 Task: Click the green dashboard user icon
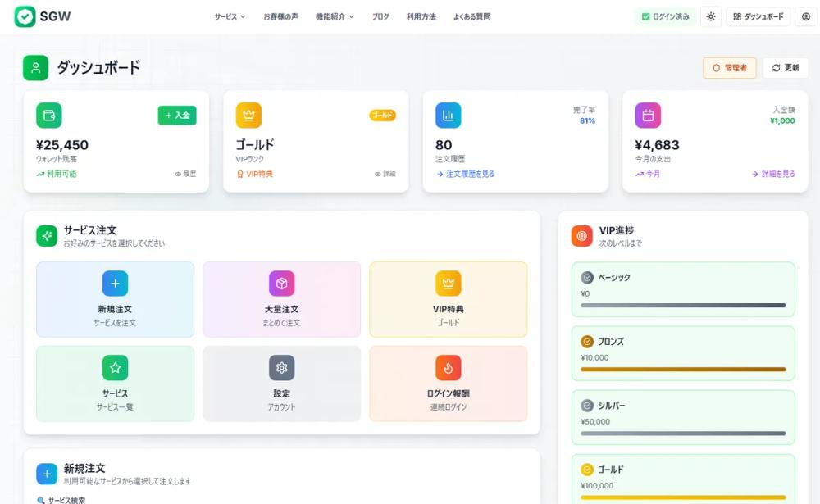pos(35,68)
